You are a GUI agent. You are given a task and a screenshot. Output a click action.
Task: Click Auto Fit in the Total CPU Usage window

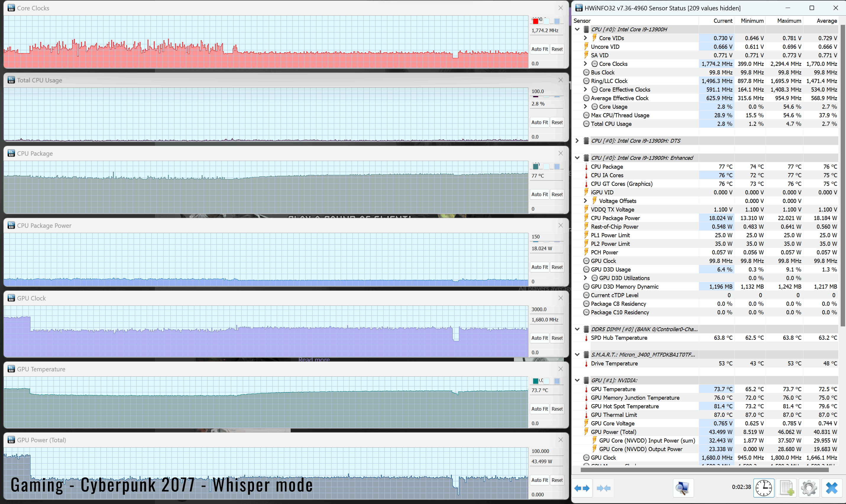[x=539, y=122]
